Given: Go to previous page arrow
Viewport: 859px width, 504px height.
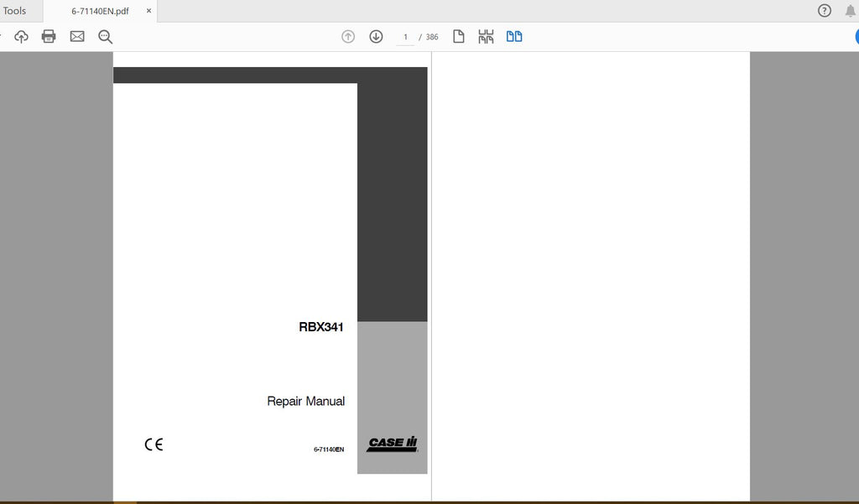Looking at the screenshot, I should coord(348,37).
